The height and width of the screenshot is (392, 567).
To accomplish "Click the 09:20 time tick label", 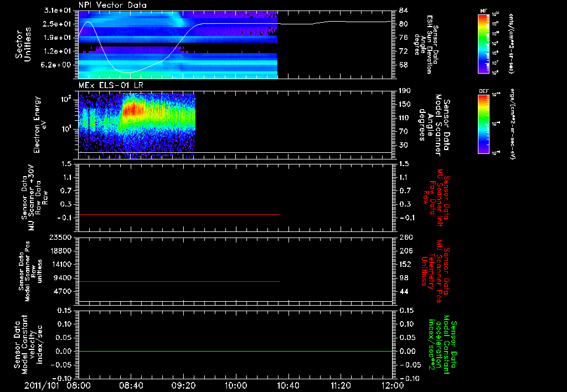I will pos(183,385).
